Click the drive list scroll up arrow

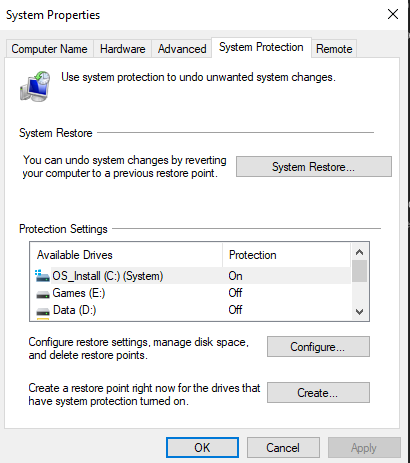click(x=359, y=252)
